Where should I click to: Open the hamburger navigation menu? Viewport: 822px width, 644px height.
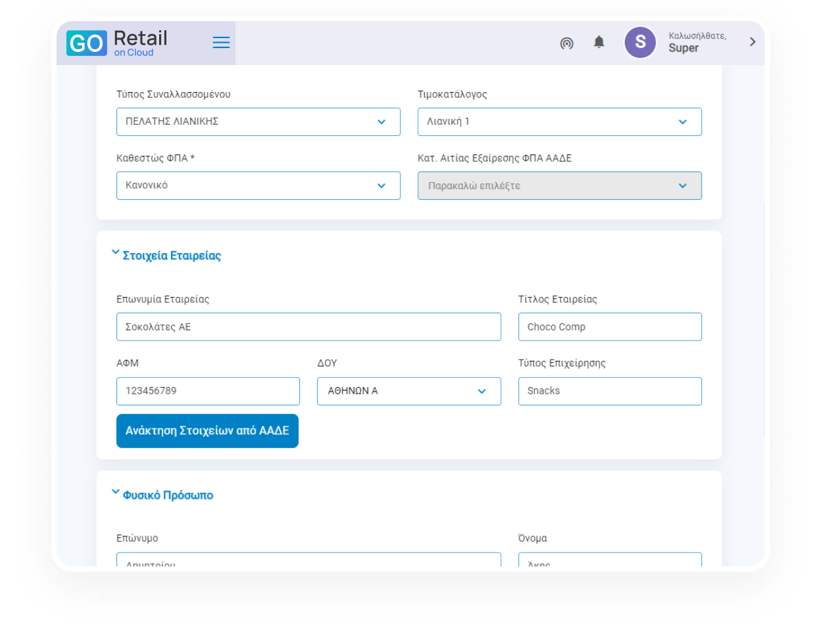(221, 43)
